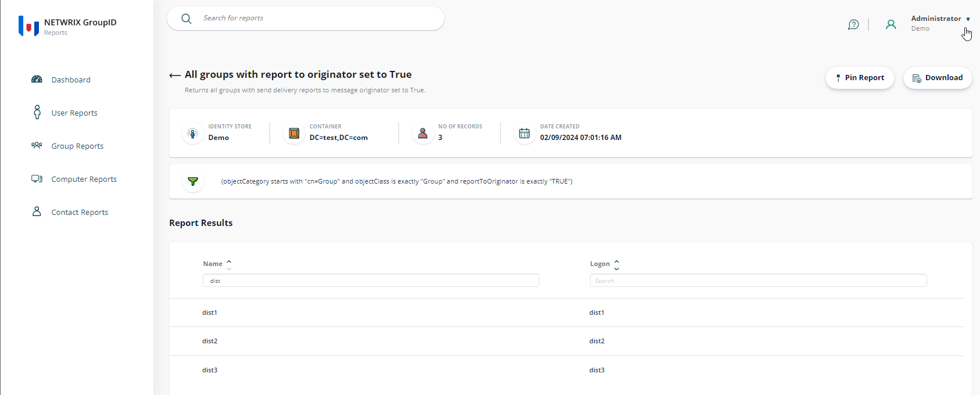This screenshot has height=395, width=980.
Task: Click the container value DC=test,DC=com
Action: coord(338,138)
